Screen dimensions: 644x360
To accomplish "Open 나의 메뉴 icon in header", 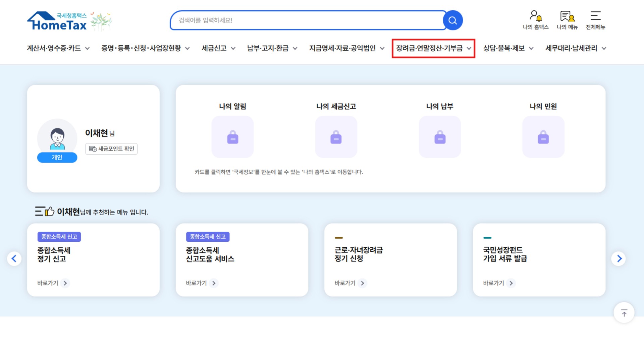I will pos(567,20).
